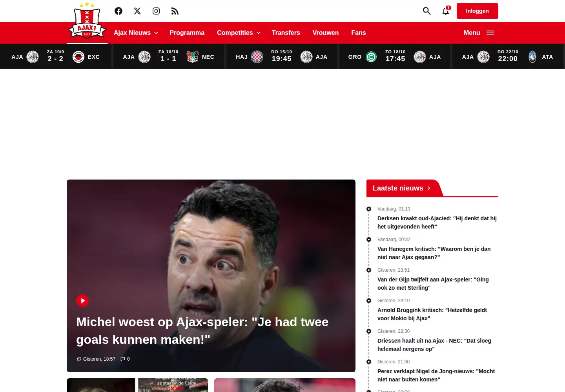
Task: Open AJA vs ATA 22:00 fixture
Action: pyautogui.click(x=508, y=57)
